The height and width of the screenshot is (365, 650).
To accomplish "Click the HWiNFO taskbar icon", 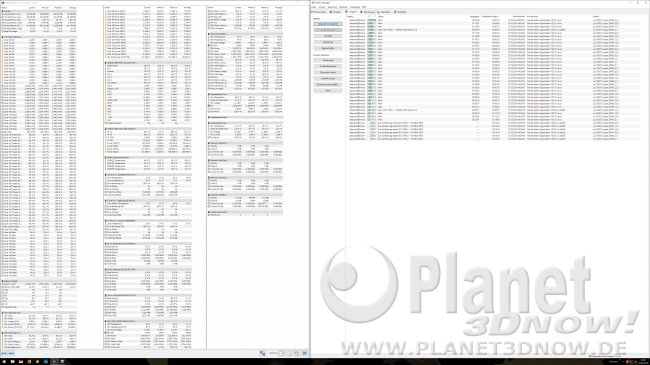I will pos(54,362).
